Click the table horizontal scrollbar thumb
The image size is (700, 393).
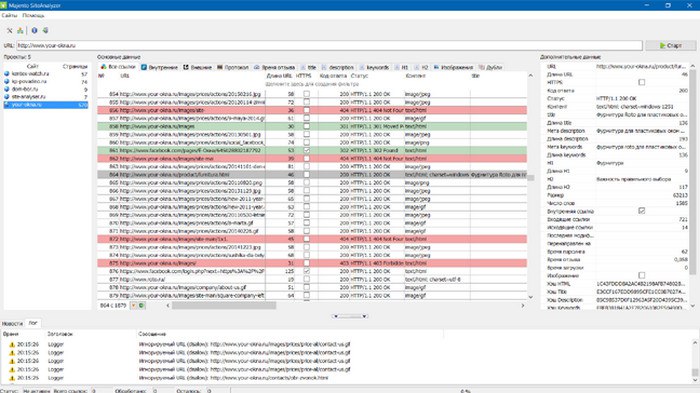224,305
